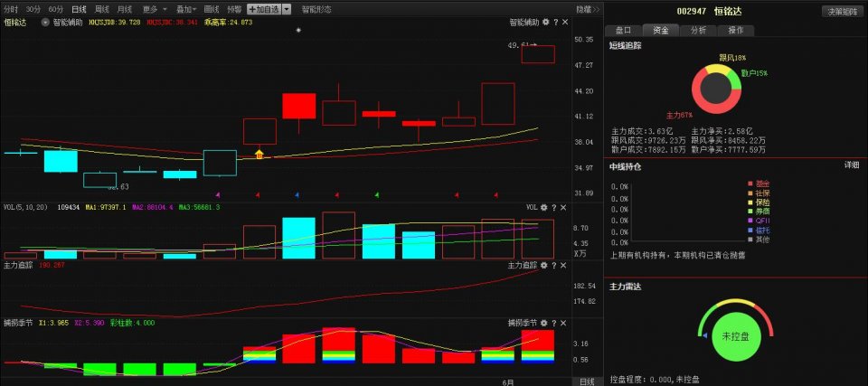Open settings gear for 捕捞季节 panel

(x=544, y=323)
